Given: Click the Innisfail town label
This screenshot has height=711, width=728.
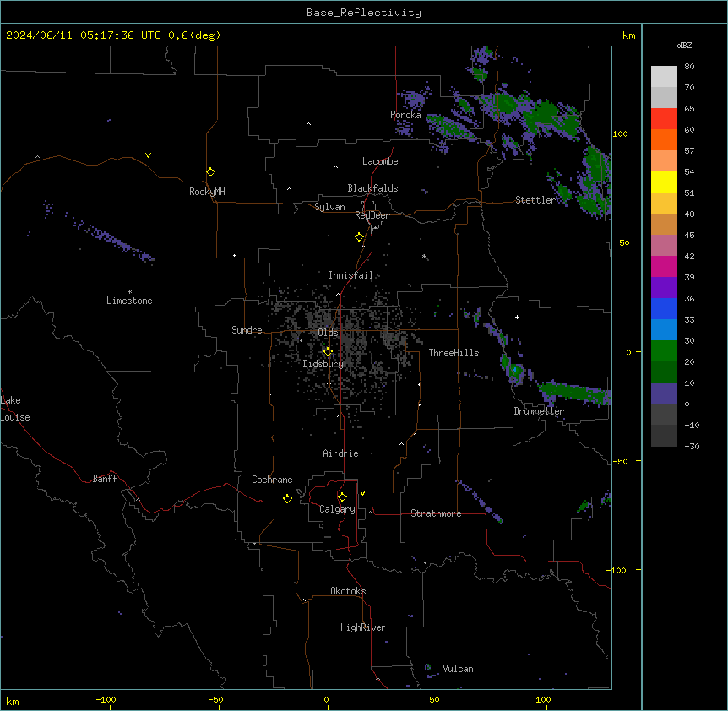Looking at the screenshot, I should 350,275.
